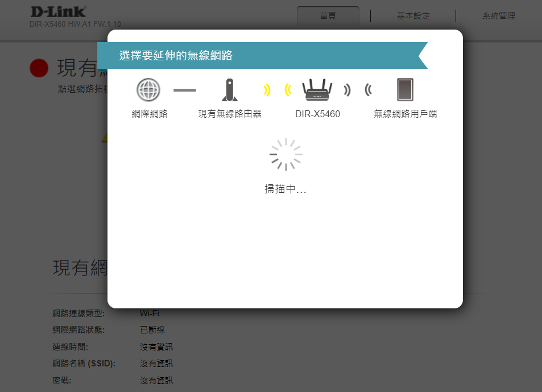
Task: Open the 系統管理 menu
Action: pyautogui.click(x=499, y=16)
